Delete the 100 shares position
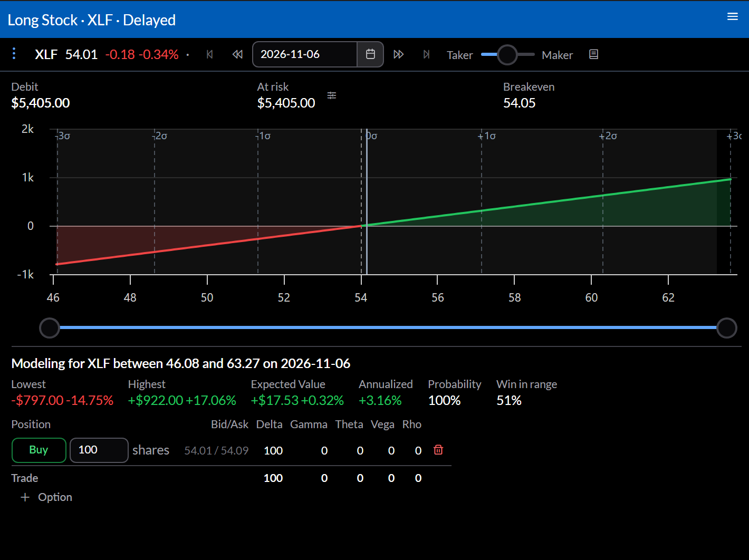Viewport: 749px width, 560px height. [438, 450]
